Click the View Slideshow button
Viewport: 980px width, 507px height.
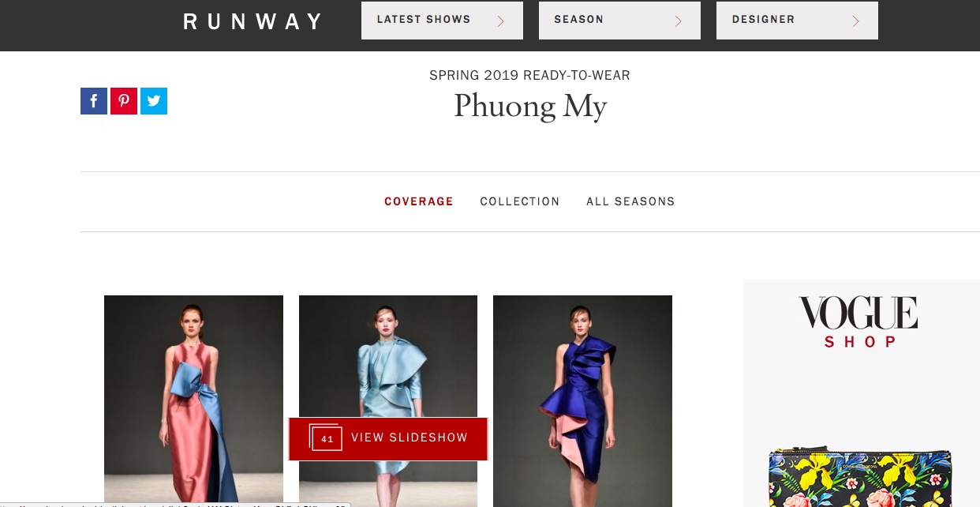coord(388,438)
